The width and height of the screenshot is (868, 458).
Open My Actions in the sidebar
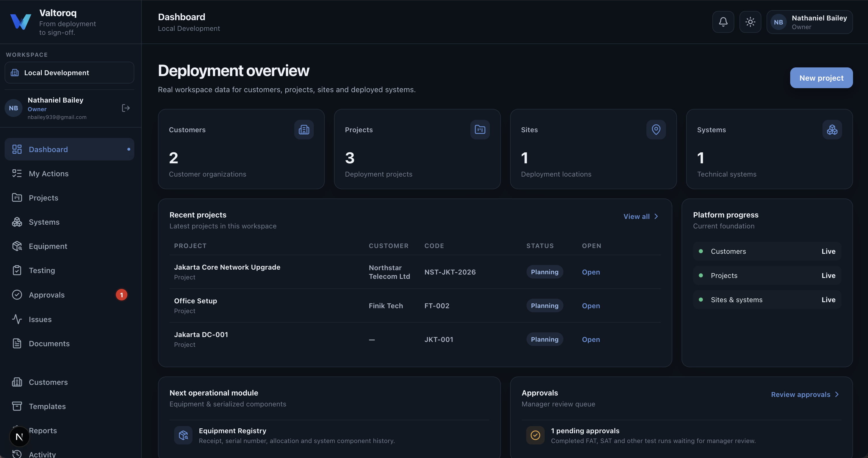(69, 173)
